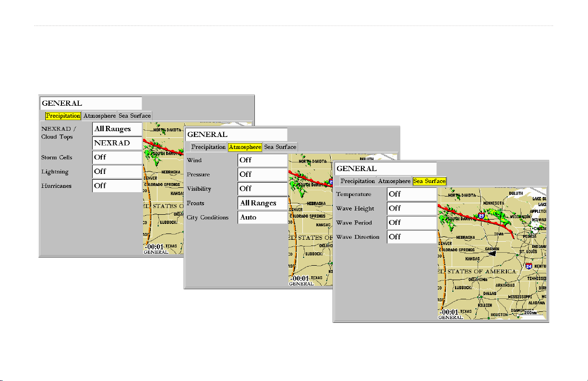
Task: Select the highlighted Sea Surface tab
Action: (x=430, y=181)
